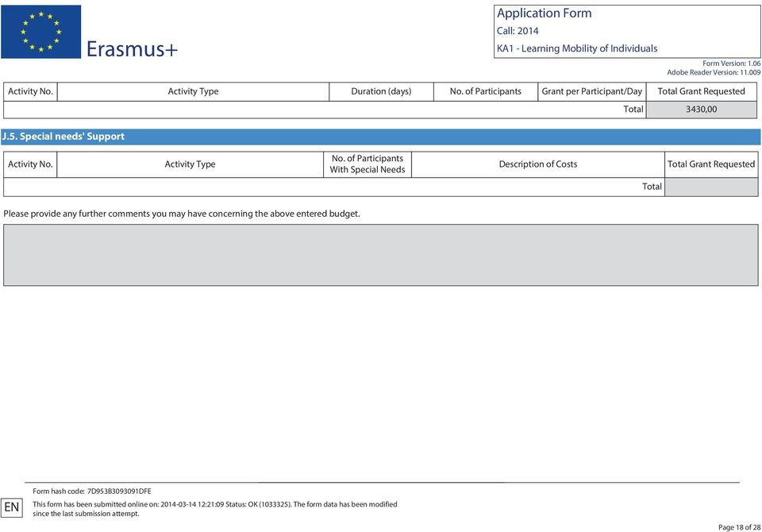Click the Form Version: 1.06 text

click(731, 64)
